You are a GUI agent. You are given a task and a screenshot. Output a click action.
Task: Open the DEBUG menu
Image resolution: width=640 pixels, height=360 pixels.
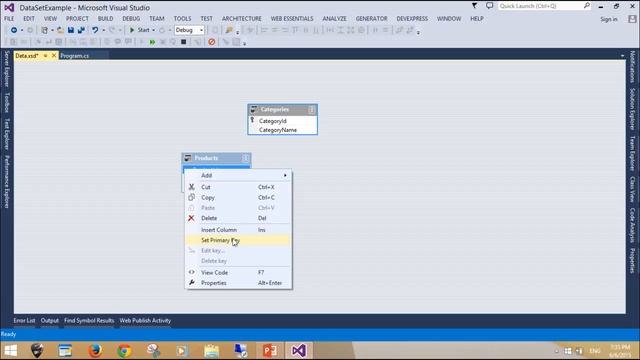coord(131,19)
